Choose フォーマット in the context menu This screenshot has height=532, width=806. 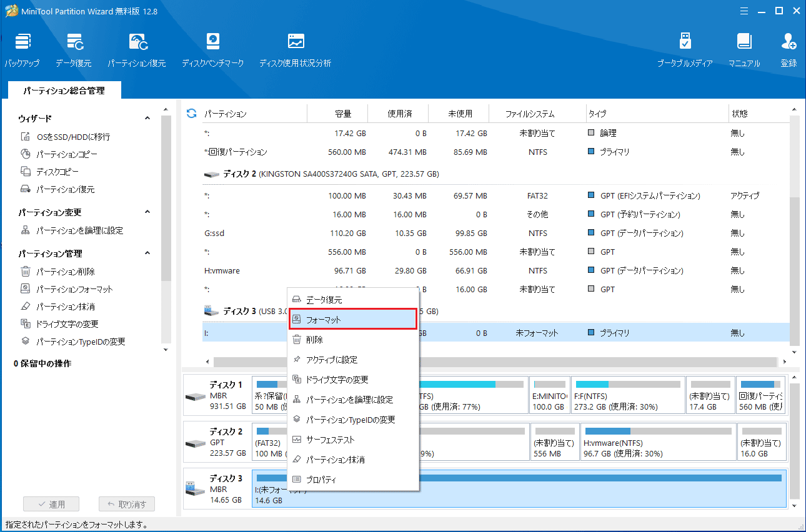click(353, 320)
